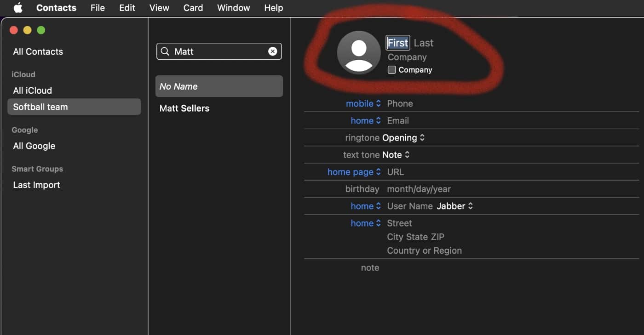Screen dimensions: 644x335
Task: Click the magnifying glass search icon
Action: pos(165,51)
